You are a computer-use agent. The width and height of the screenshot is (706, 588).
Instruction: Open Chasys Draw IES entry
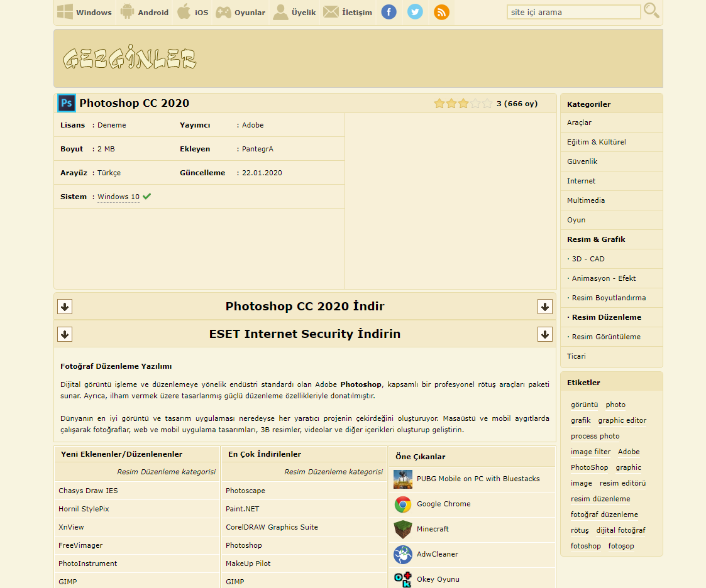88,491
